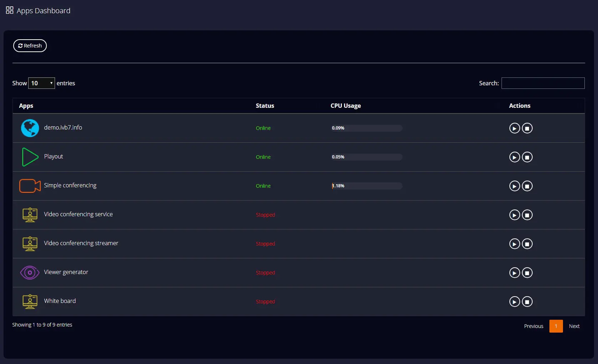This screenshot has height=364, width=598.
Task: Start Video conferencing streamer
Action: 514,244
